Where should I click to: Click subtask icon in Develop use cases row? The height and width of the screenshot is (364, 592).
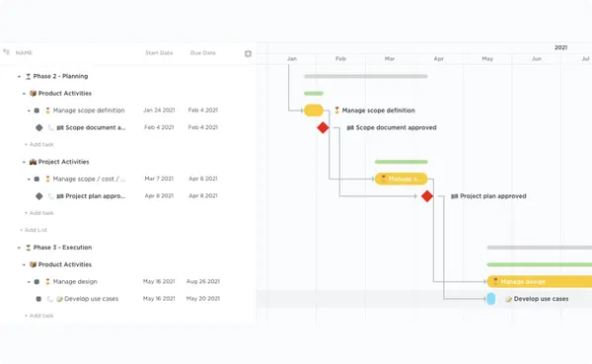[x=50, y=299]
